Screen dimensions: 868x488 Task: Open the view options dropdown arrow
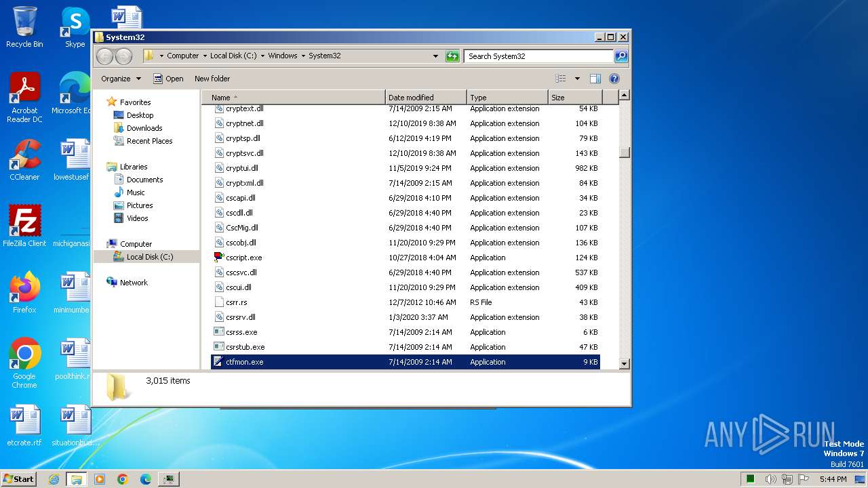pos(577,79)
